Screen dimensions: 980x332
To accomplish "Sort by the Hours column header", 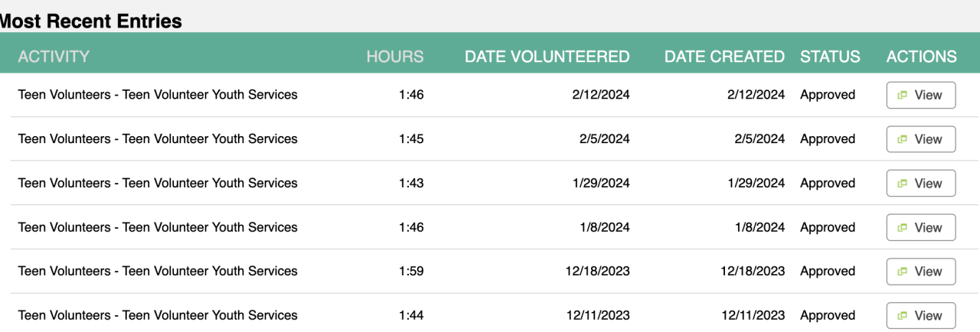I will click(x=394, y=57).
